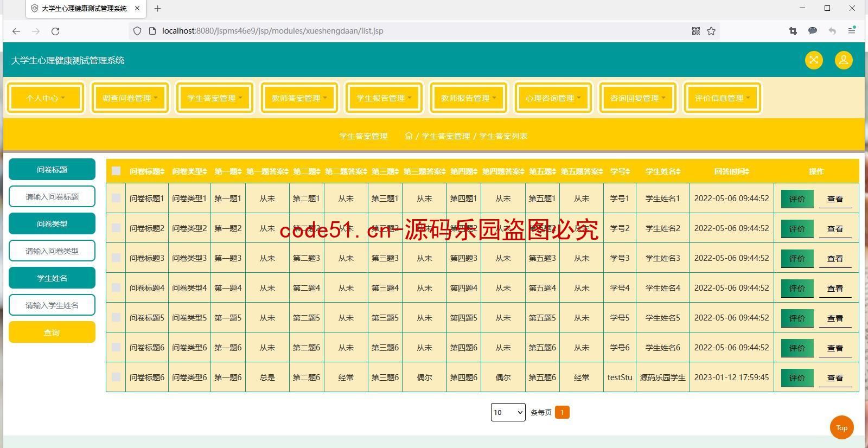
Task: Click 评价 for 学生姓名3 row
Action: 797,259
